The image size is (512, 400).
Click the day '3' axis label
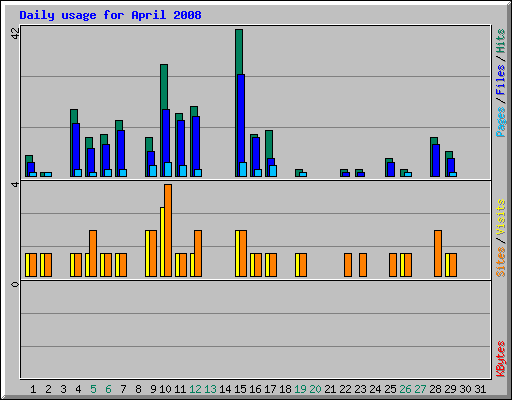63,389
